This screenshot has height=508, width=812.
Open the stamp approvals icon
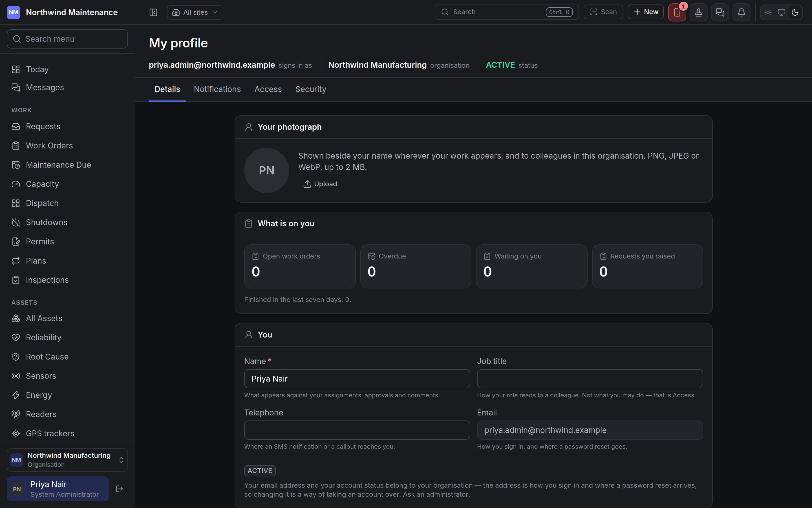[x=699, y=12]
